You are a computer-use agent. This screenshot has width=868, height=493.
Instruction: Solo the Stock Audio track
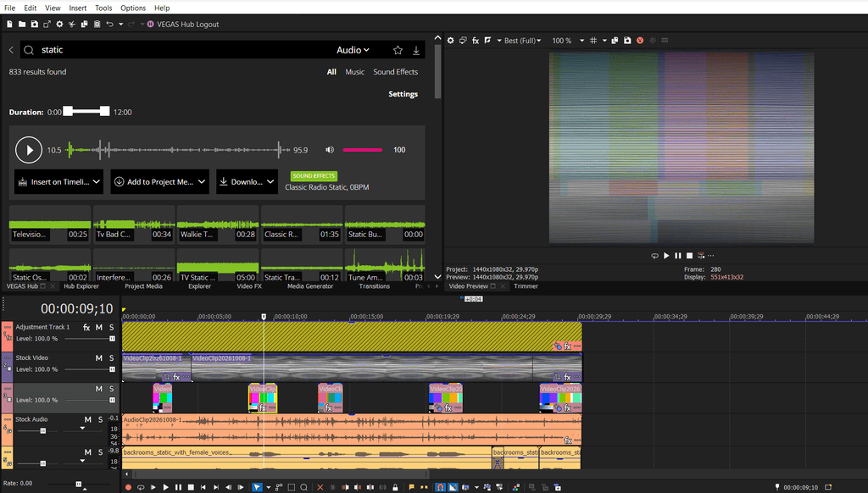coord(100,419)
